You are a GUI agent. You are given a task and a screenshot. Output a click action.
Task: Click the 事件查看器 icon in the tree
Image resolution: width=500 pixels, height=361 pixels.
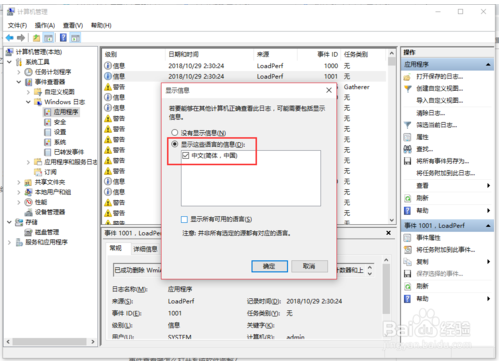point(29,82)
